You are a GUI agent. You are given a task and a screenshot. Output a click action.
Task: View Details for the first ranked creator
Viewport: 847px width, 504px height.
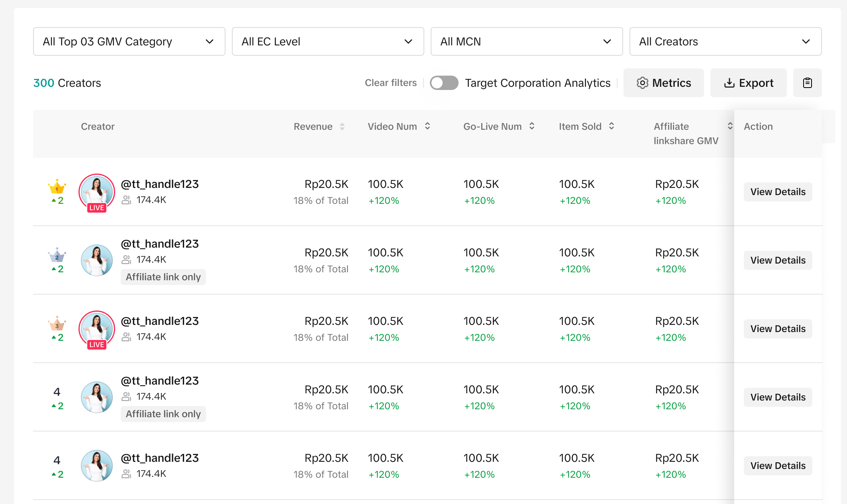pos(777,192)
